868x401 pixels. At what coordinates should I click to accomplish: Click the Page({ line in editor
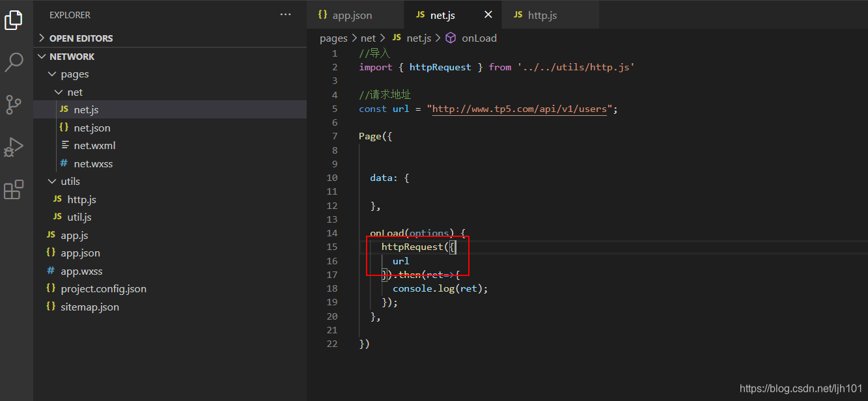click(x=376, y=136)
